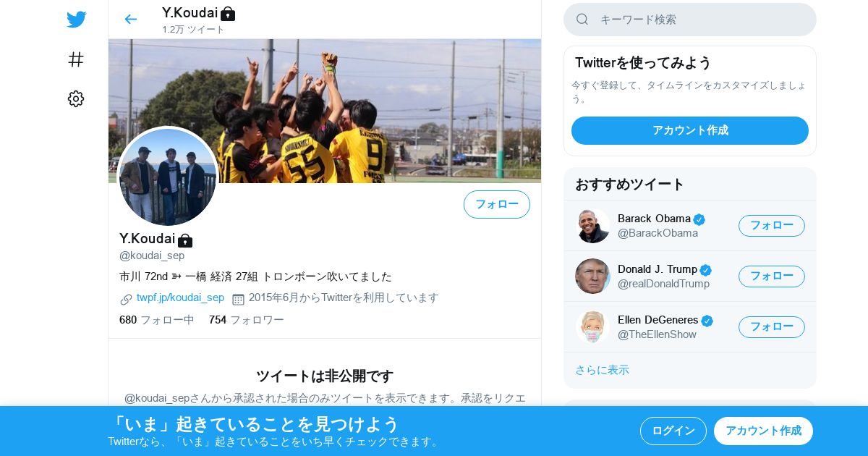Expand suggestions with さらに表示
The width and height of the screenshot is (868, 456).
coord(602,370)
